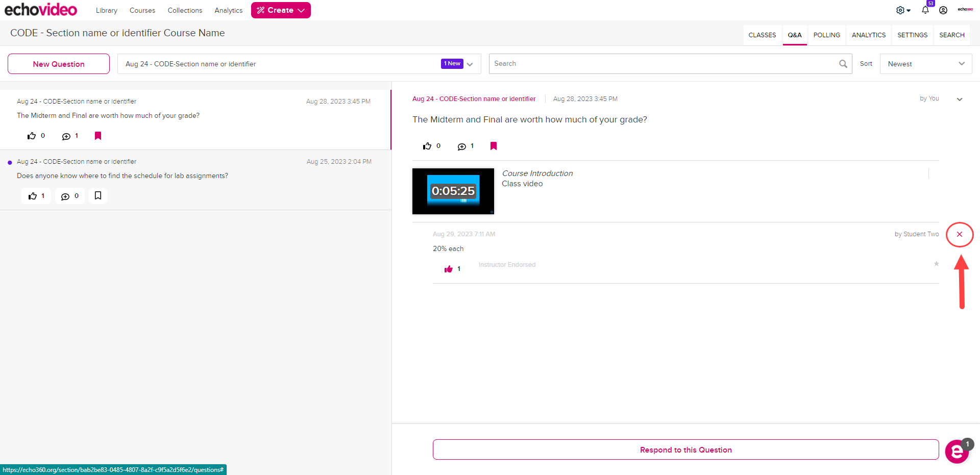The width and height of the screenshot is (980, 475).
Task: Open the Course Introduction video thumbnail
Action: tap(453, 191)
